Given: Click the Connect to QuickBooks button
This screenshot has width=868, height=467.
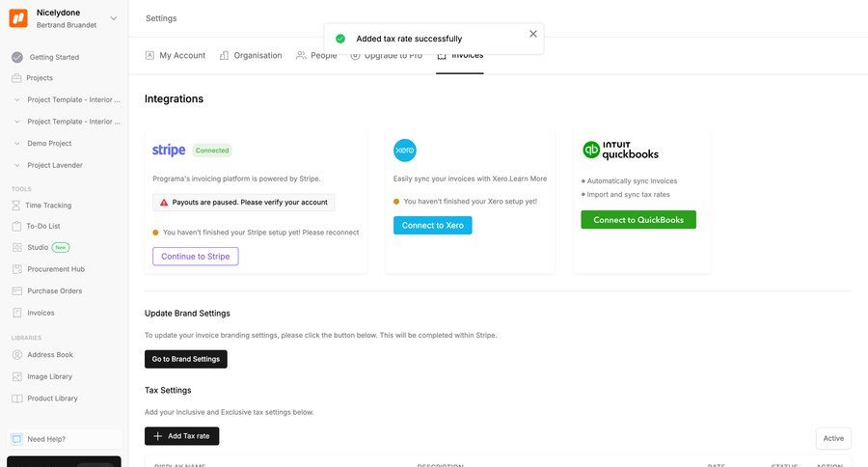Looking at the screenshot, I should coord(638,220).
